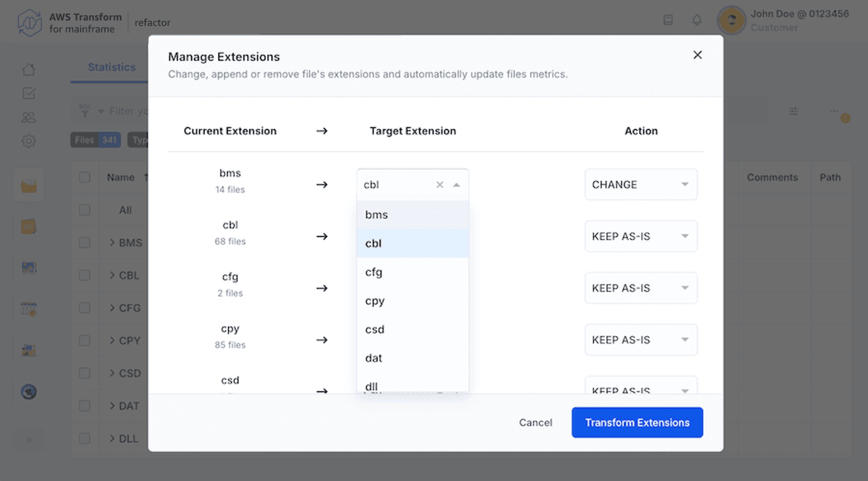Click the home icon in sidebar

click(x=28, y=69)
